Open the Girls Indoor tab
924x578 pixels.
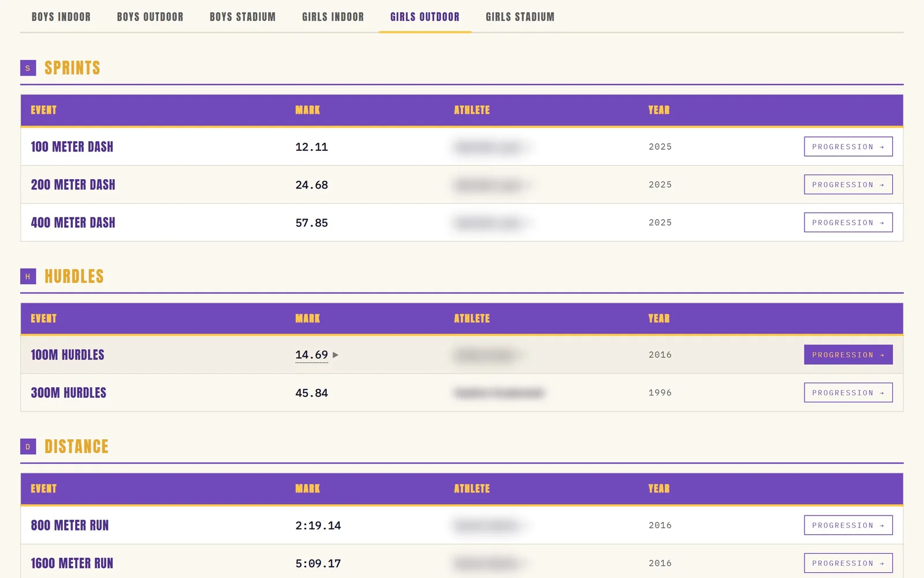point(333,17)
